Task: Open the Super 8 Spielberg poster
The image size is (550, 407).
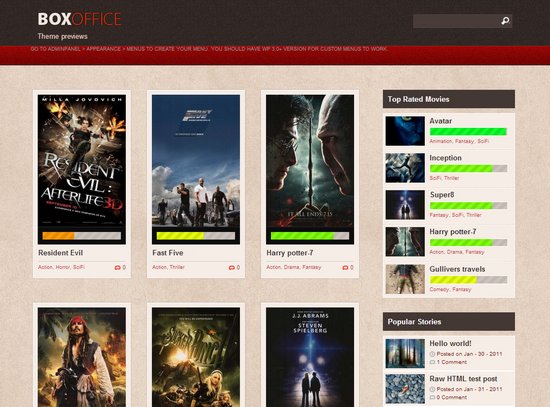Action: (310, 357)
